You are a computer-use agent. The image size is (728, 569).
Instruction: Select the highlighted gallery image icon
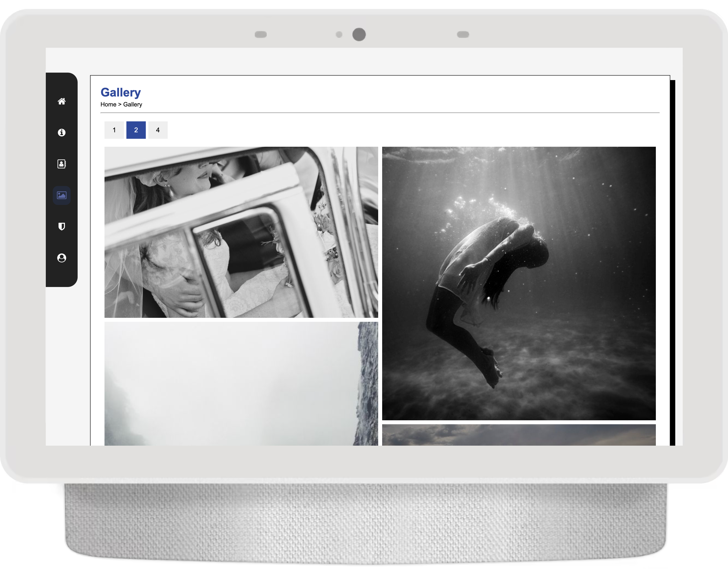tap(62, 195)
